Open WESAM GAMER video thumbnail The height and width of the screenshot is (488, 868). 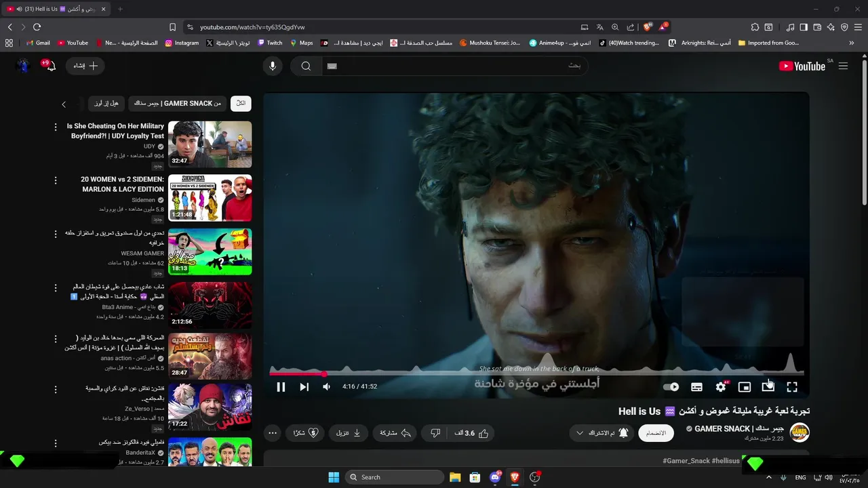coord(210,251)
